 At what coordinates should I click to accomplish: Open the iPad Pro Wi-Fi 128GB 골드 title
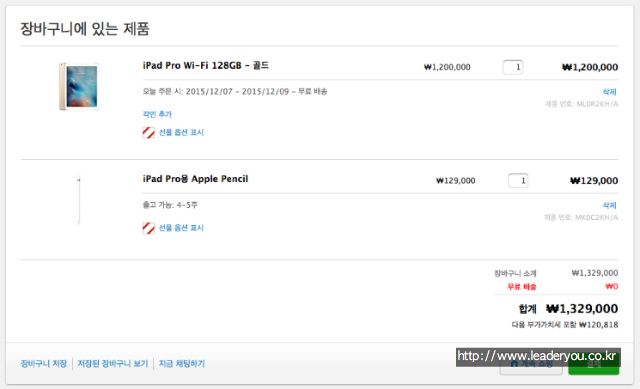pyautogui.click(x=206, y=65)
